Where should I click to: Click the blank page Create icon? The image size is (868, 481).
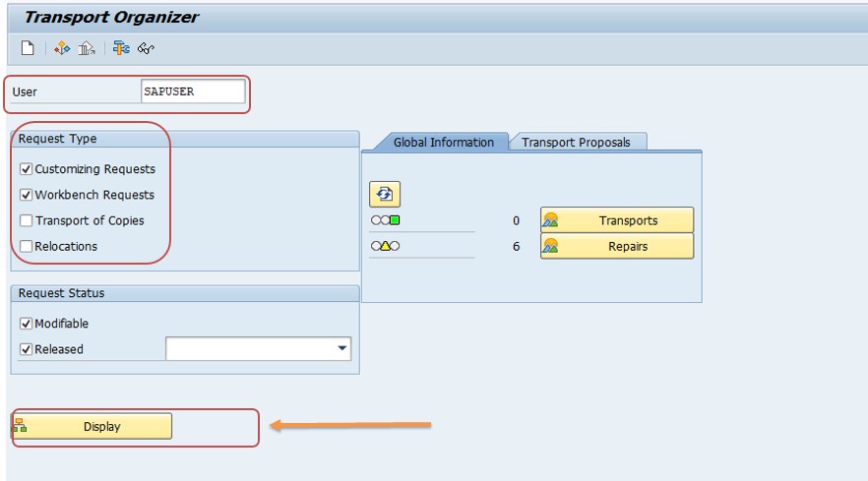(28, 48)
